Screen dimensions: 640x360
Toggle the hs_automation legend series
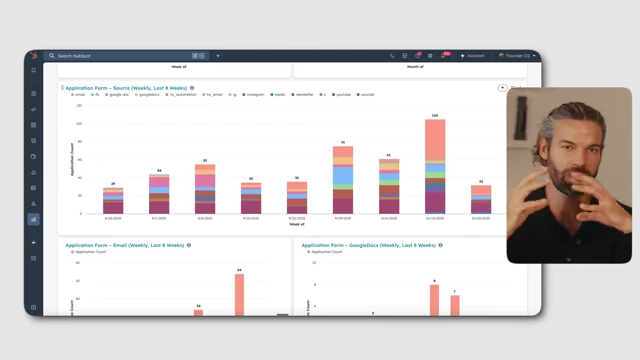180,95
